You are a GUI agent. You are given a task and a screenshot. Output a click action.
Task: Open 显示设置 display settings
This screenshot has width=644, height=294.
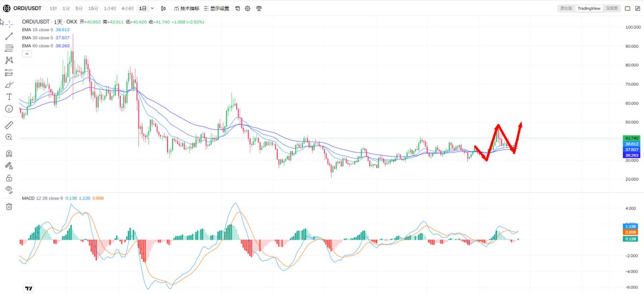point(216,9)
